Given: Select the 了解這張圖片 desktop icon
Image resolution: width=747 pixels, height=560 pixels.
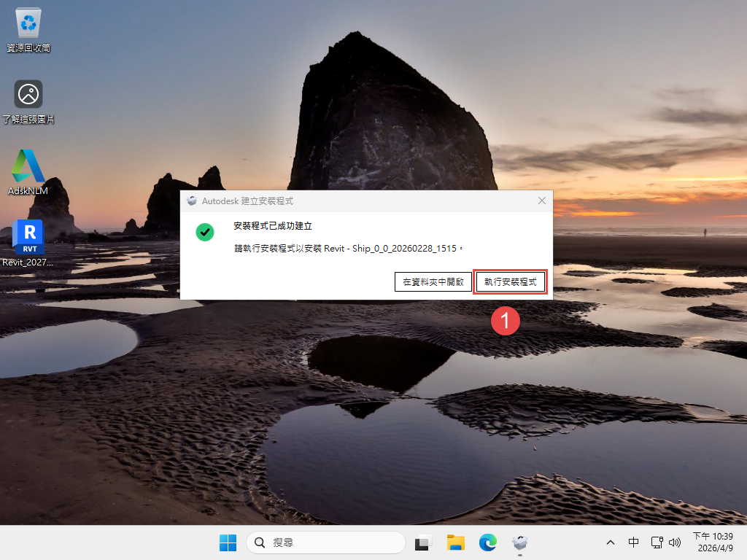Looking at the screenshot, I should 28,101.
